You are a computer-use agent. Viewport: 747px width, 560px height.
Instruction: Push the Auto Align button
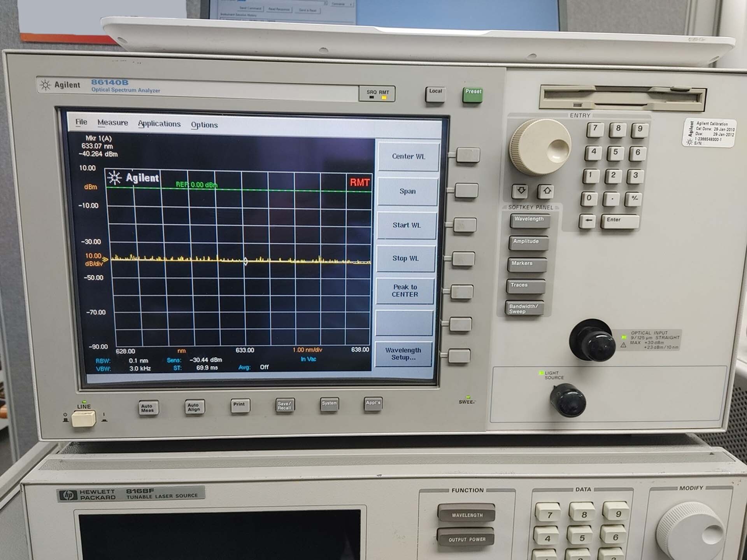click(x=194, y=408)
